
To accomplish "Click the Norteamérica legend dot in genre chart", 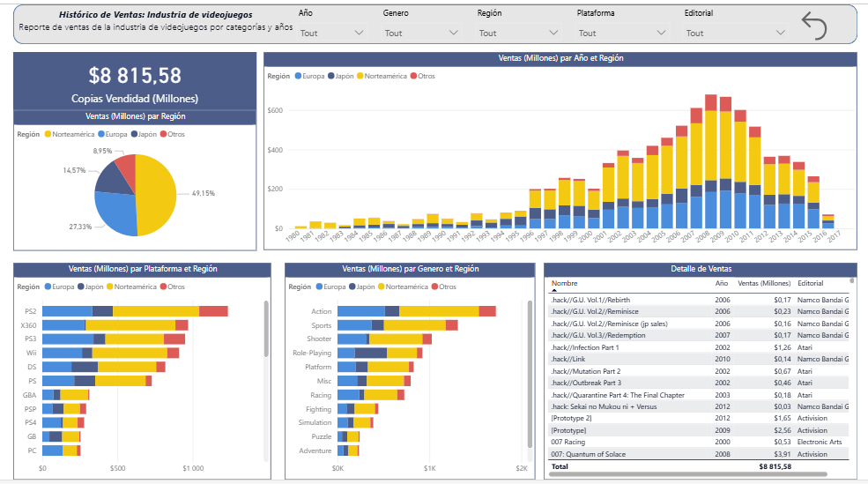I will [x=382, y=287].
